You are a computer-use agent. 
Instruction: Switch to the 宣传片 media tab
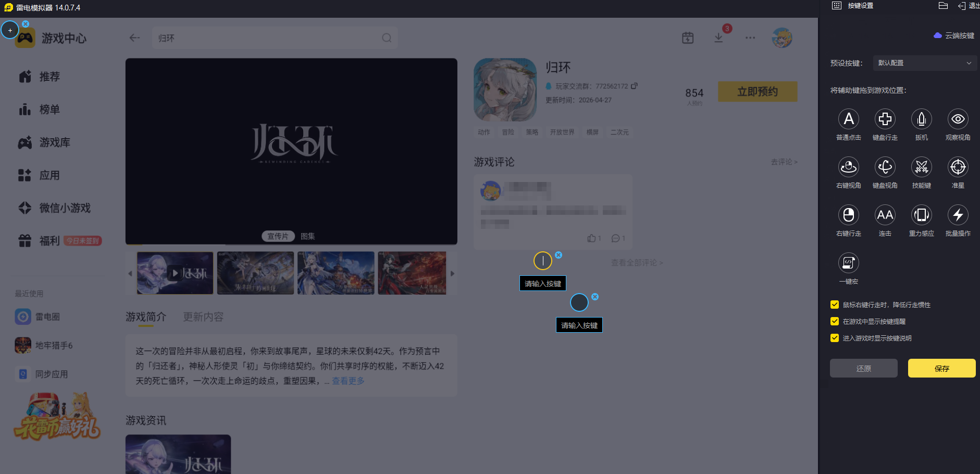(278, 236)
